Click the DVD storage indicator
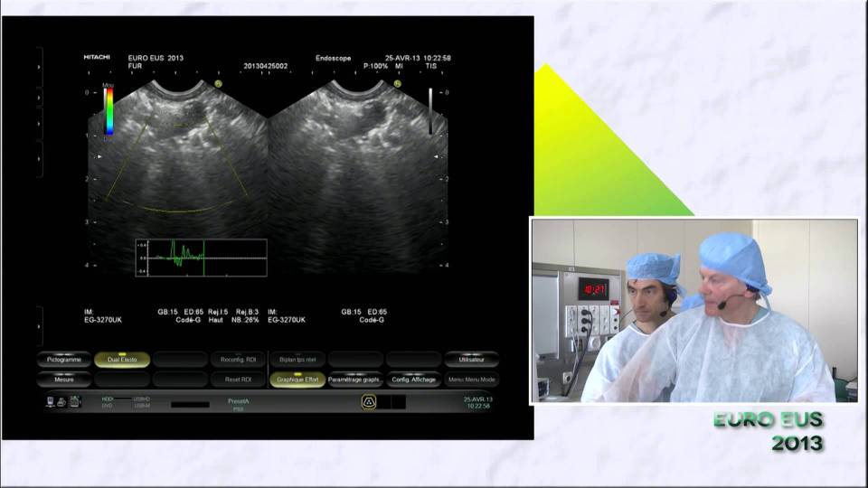The image size is (868, 488). 107,406
